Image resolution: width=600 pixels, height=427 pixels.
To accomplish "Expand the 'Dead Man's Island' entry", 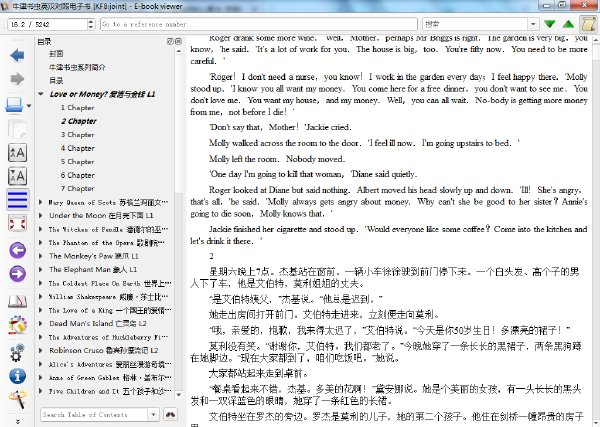I will coord(41,323).
